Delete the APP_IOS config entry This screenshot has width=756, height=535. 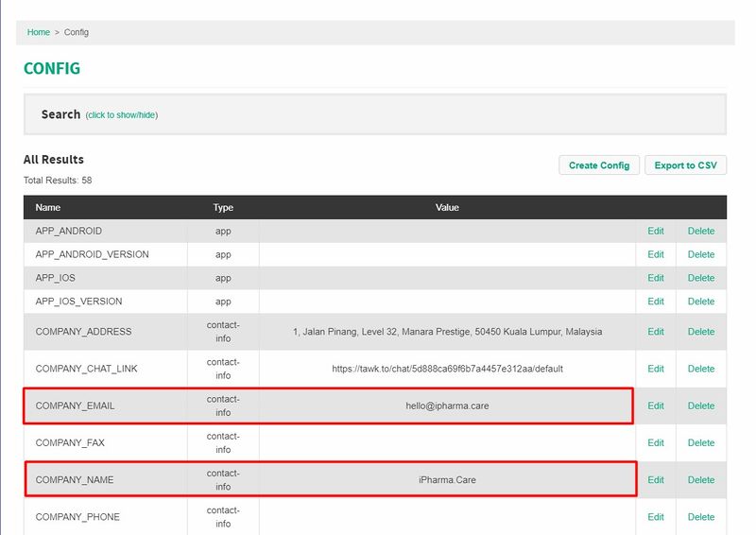click(701, 278)
